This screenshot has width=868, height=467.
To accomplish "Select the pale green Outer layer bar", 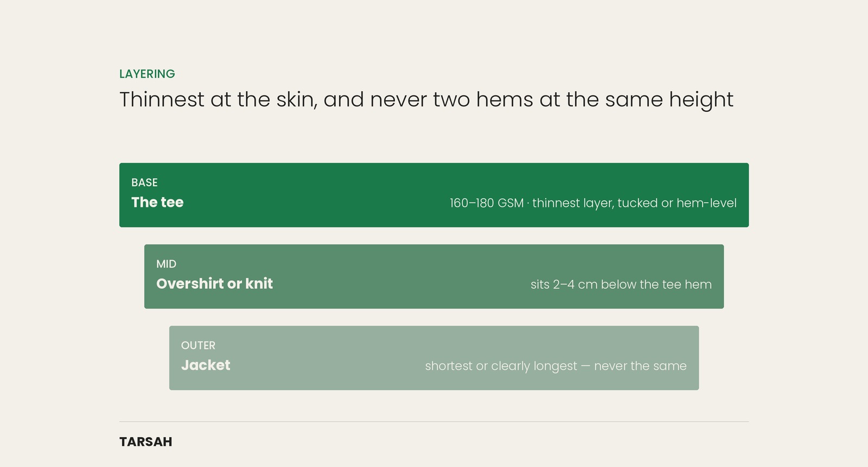I will coord(434,358).
